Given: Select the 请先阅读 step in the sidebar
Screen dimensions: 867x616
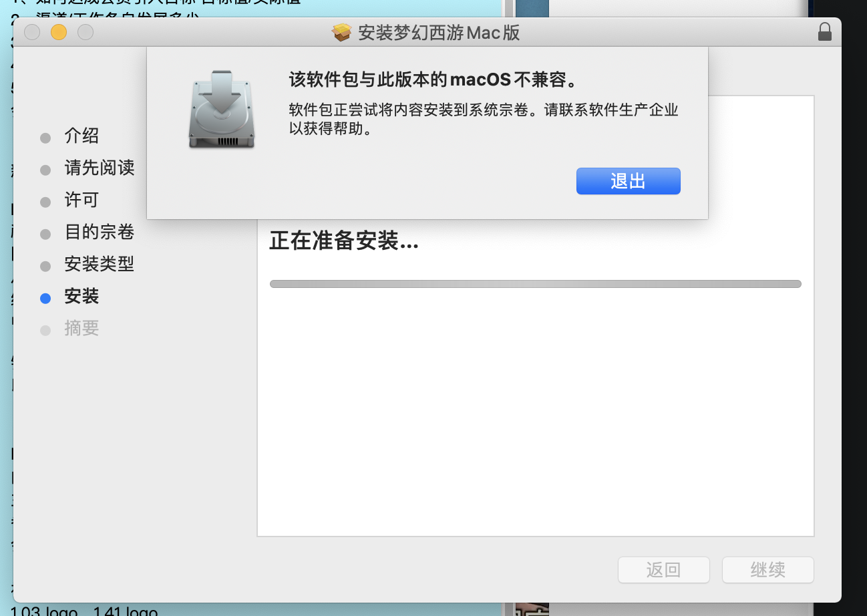Looking at the screenshot, I should tap(100, 168).
